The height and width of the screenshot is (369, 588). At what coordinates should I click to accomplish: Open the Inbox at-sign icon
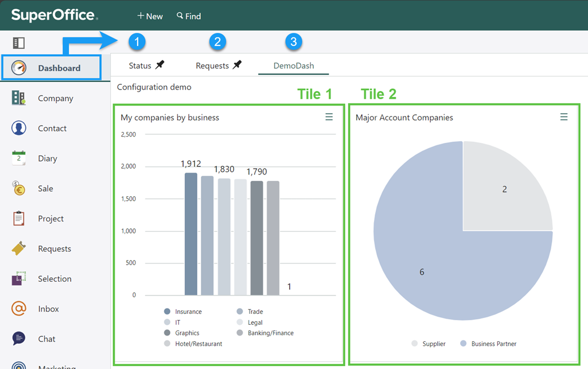click(19, 309)
